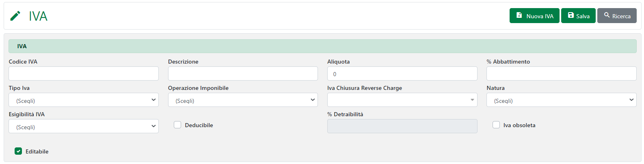Click into the Codice IVA field
644x164 pixels.
83,74
